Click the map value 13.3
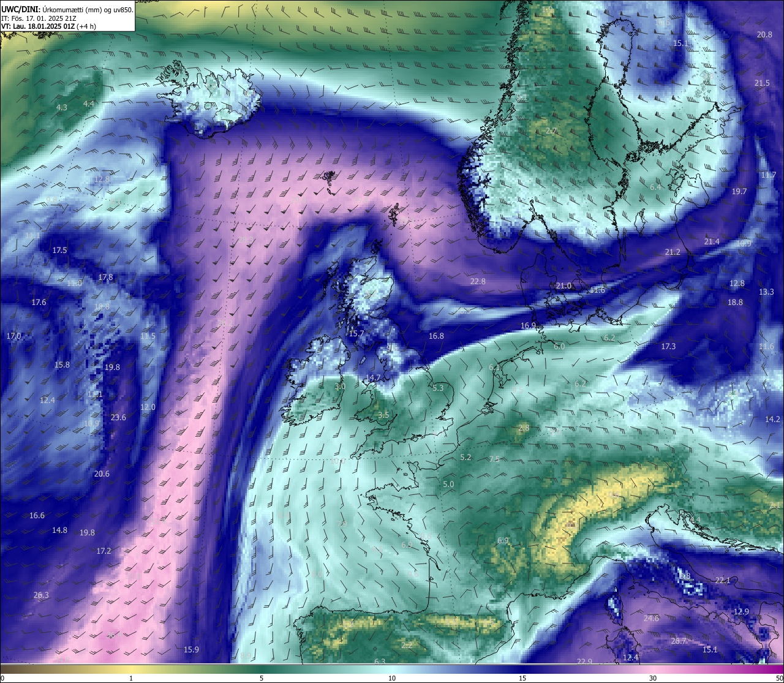Screen dimensions: 784x683 (766, 292)
